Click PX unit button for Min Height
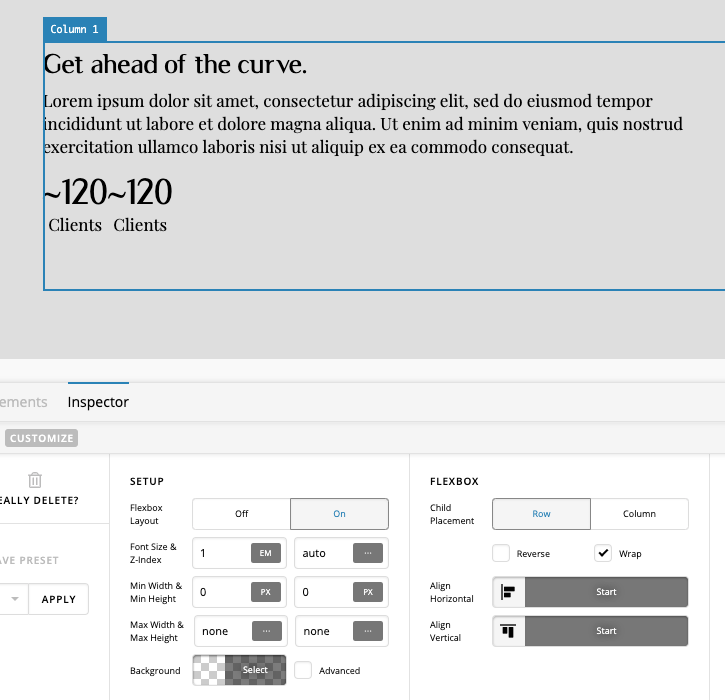Viewport: 725px width, 700px height. (x=367, y=592)
